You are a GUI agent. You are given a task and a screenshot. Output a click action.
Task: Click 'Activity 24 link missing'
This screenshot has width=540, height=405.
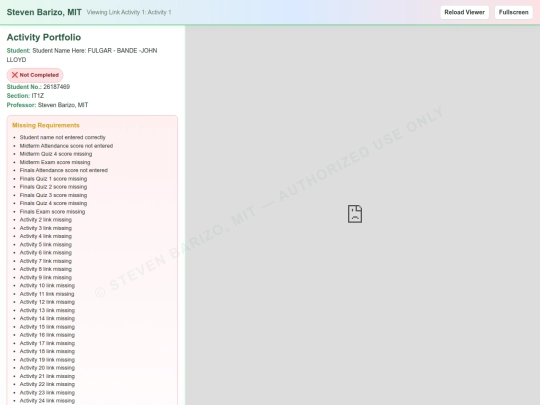coord(47,401)
